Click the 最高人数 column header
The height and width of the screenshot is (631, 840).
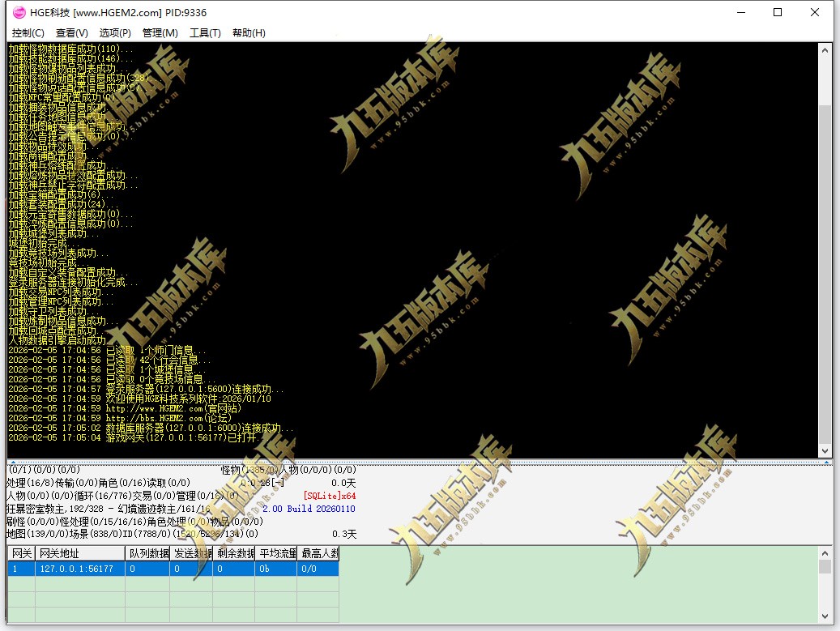[318, 553]
